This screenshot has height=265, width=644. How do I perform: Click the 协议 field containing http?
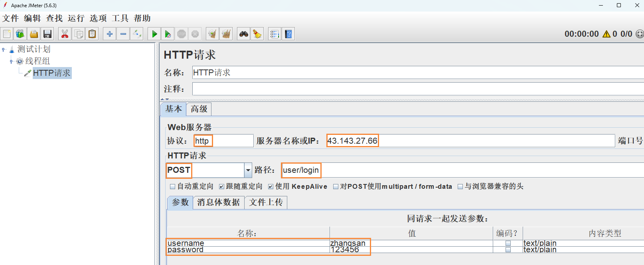click(x=224, y=141)
